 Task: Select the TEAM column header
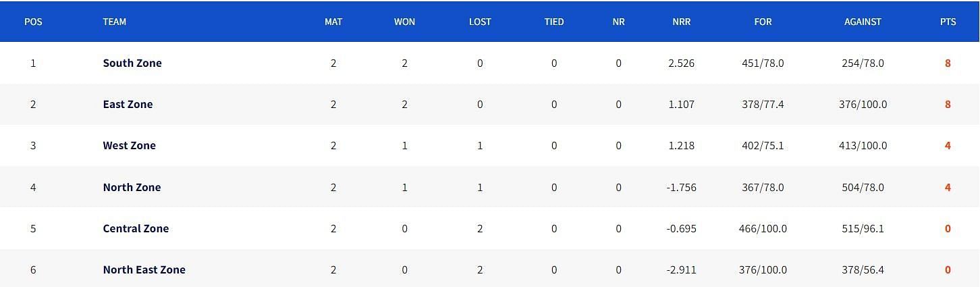[x=114, y=22]
